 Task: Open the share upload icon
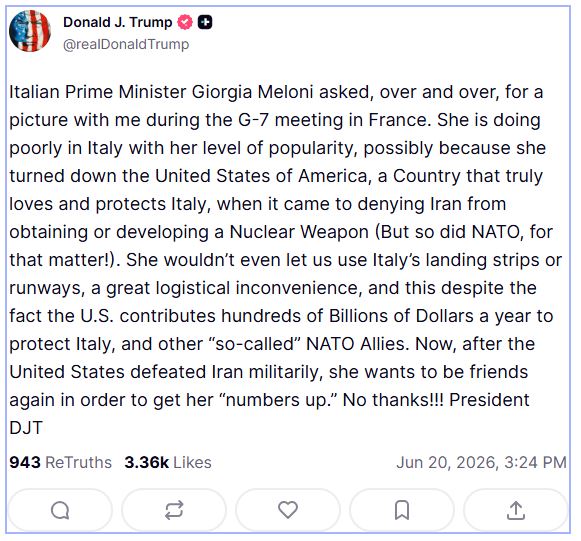516,510
